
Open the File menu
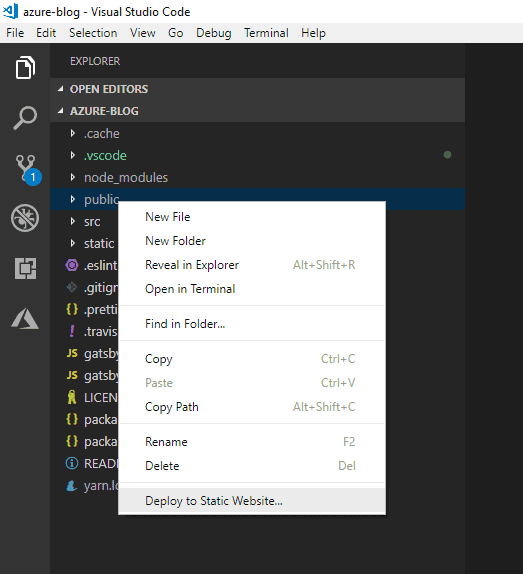tap(15, 33)
